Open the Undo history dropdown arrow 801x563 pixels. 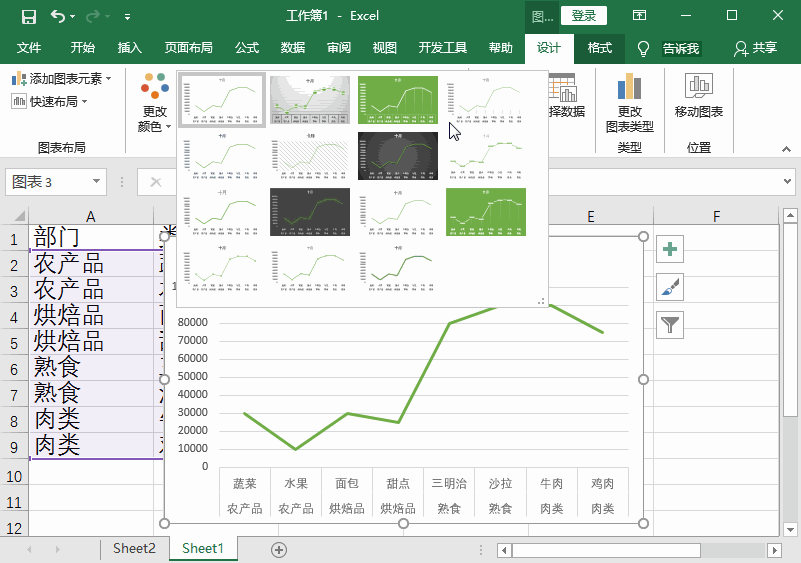pos(73,17)
